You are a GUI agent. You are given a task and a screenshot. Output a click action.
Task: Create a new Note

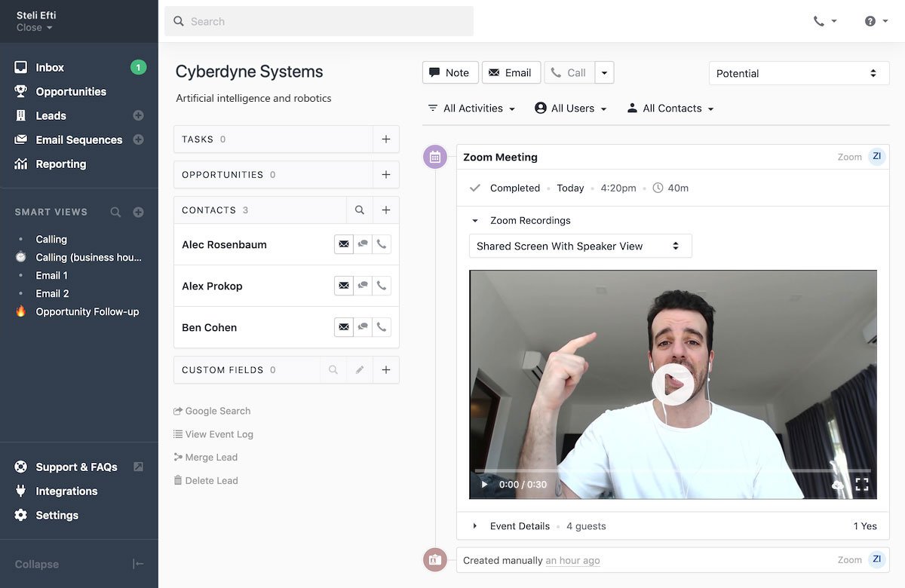point(450,72)
